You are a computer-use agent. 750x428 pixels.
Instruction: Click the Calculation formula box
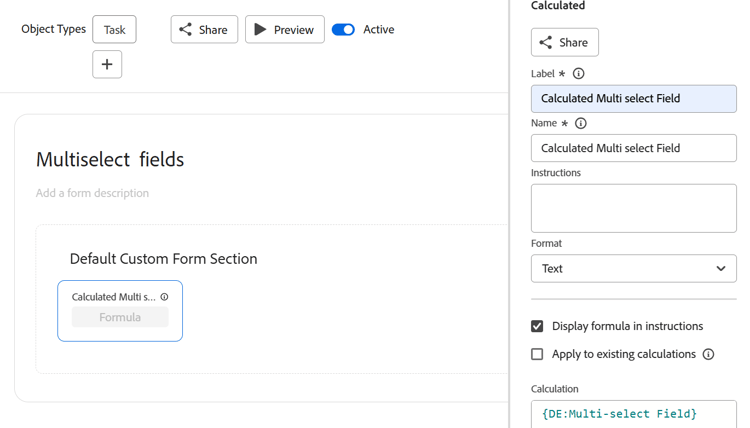pyautogui.click(x=634, y=414)
